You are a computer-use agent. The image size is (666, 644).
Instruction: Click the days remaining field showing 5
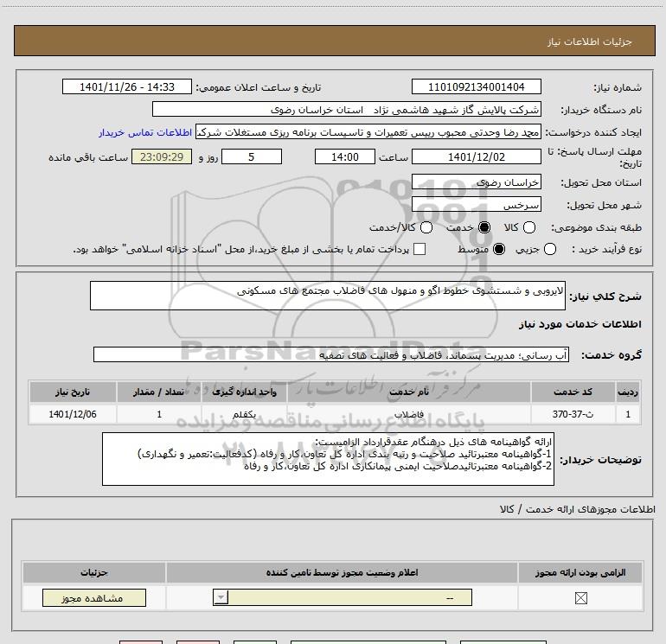[252, 156]
